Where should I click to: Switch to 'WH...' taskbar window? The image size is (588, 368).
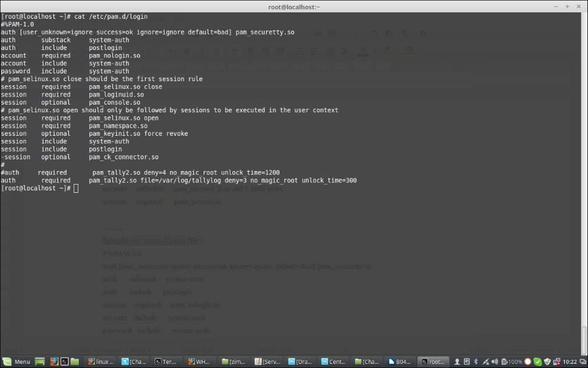[199, 362]
